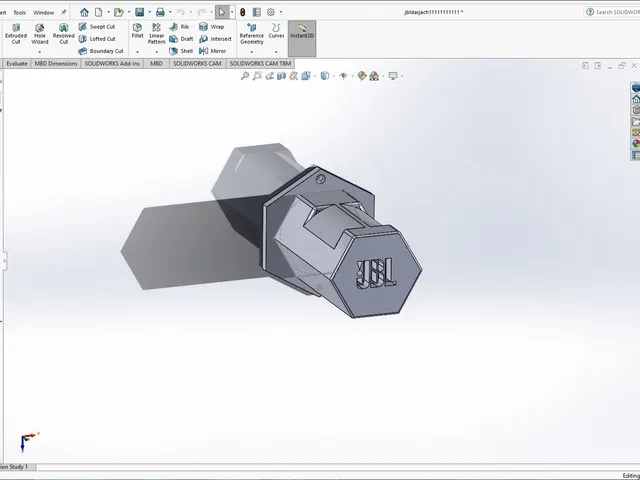Open View Orientation cube
The height and width of the screenshot is (480, 640).
pyautogui.click(x=306, y=76)
